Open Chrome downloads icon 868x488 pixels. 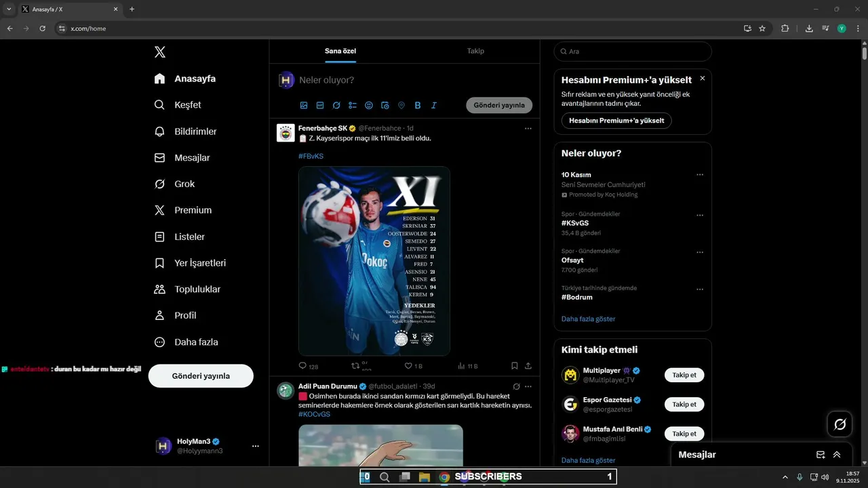coord(809,28)
